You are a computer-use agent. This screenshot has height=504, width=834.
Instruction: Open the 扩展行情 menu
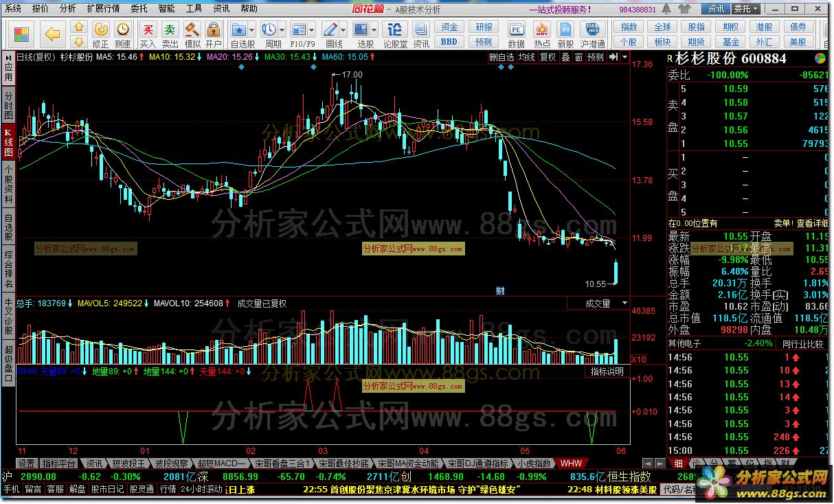(x=103, y=9)
